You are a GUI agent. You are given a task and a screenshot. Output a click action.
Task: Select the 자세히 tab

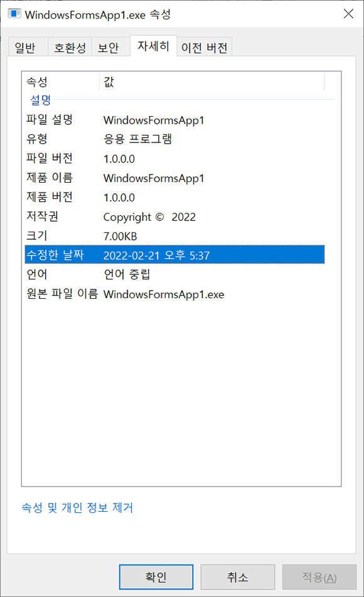point(153,46)
